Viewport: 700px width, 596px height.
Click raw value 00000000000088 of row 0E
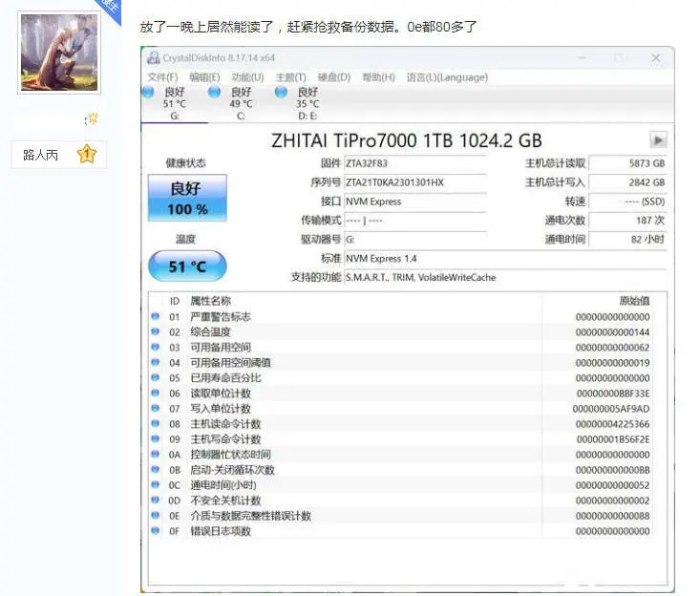(612, 516)
